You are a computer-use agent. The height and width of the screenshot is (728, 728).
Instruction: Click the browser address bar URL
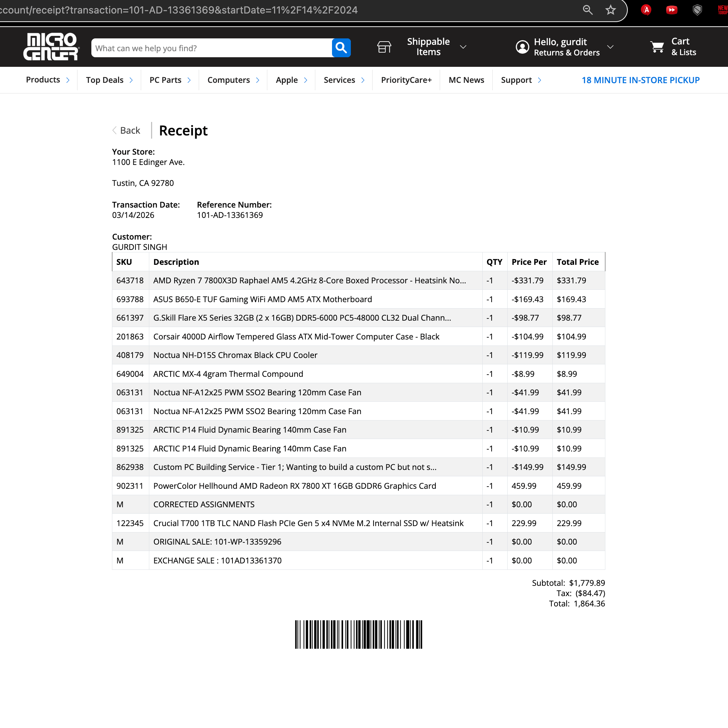click(x=179, y=10)
